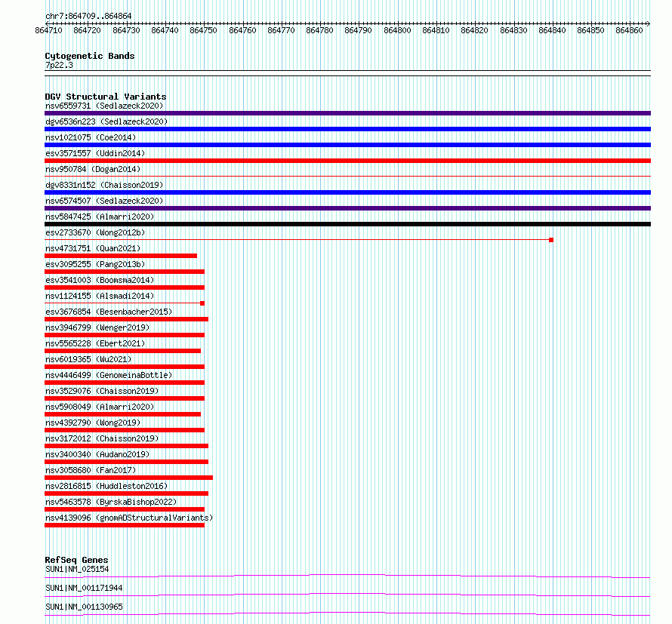This screenshot has width=672, height=624.
Task: Click the blue bar under nsv1021075
Action: point(347,145)
